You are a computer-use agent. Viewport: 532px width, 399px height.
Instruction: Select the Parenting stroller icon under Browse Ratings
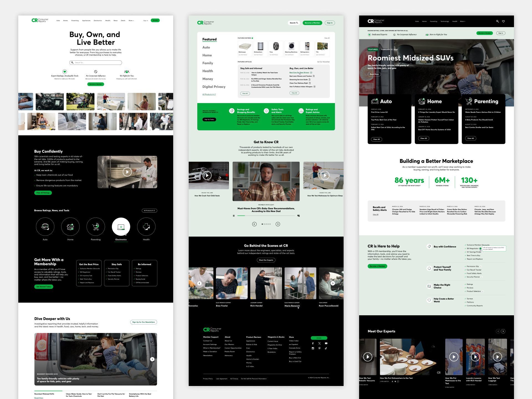96,226
